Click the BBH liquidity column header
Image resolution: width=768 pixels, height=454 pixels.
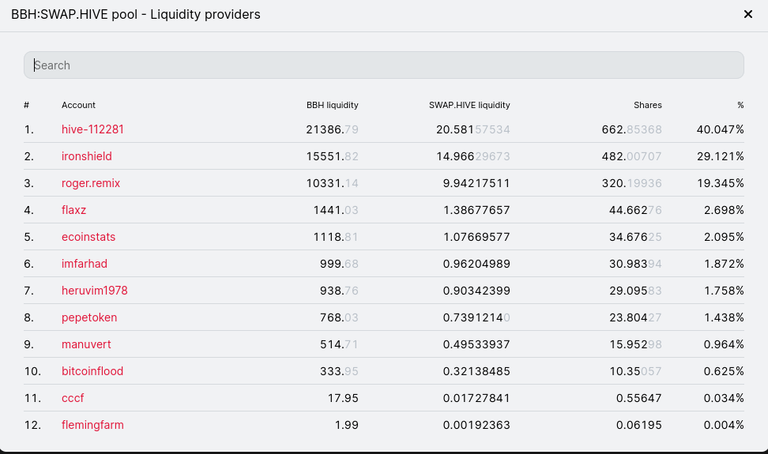pos(333,105)
